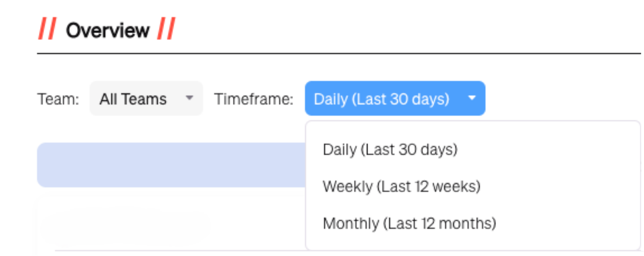Click the red slashes after Overview

pyautogui.click(x=165, y=30)
